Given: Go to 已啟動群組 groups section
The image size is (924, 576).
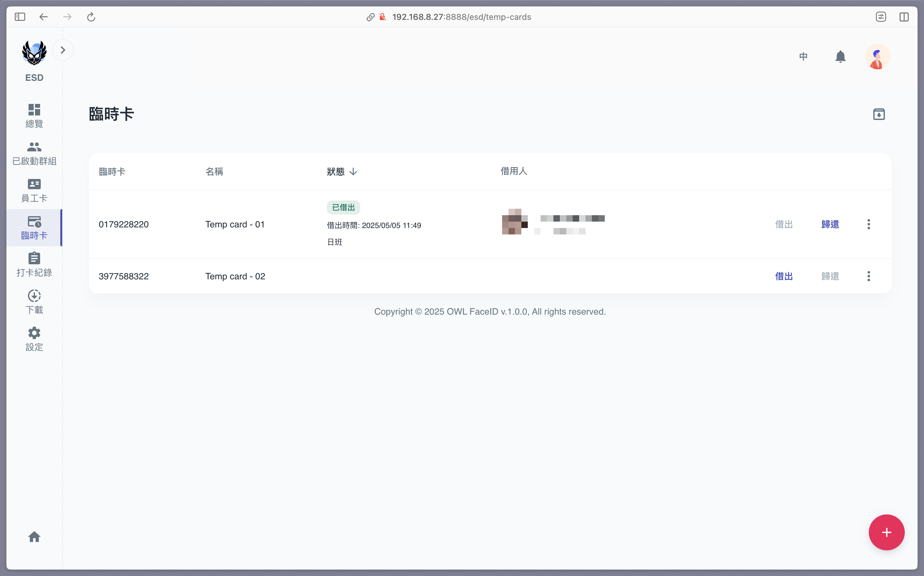Looking at the screenshot, I should pos(34,153).
